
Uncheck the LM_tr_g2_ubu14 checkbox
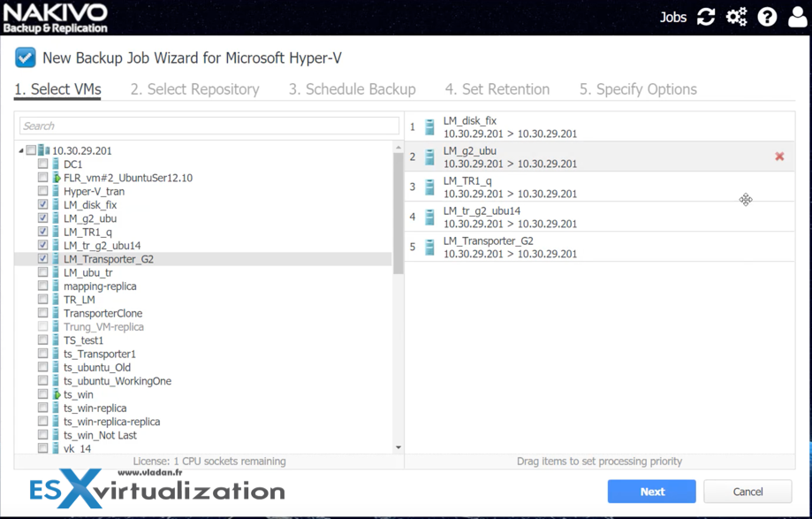click(x=43, y=245)
